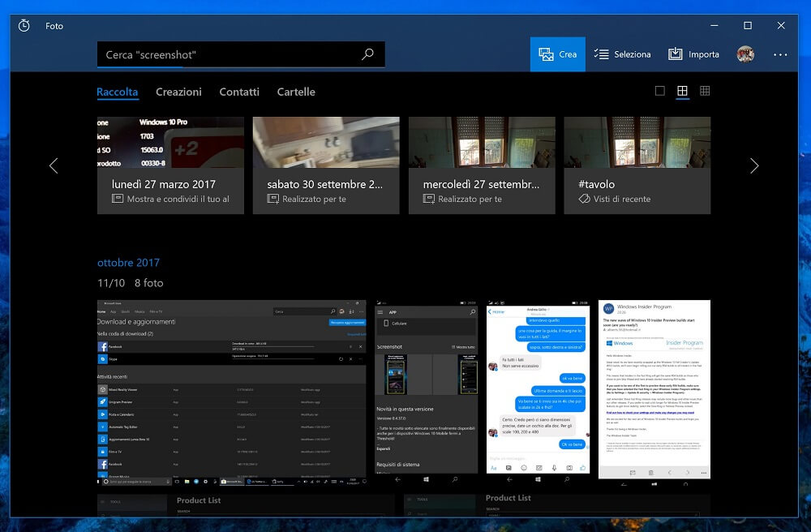Open the Crea menu
811x532 pixels.
(558, 54)
